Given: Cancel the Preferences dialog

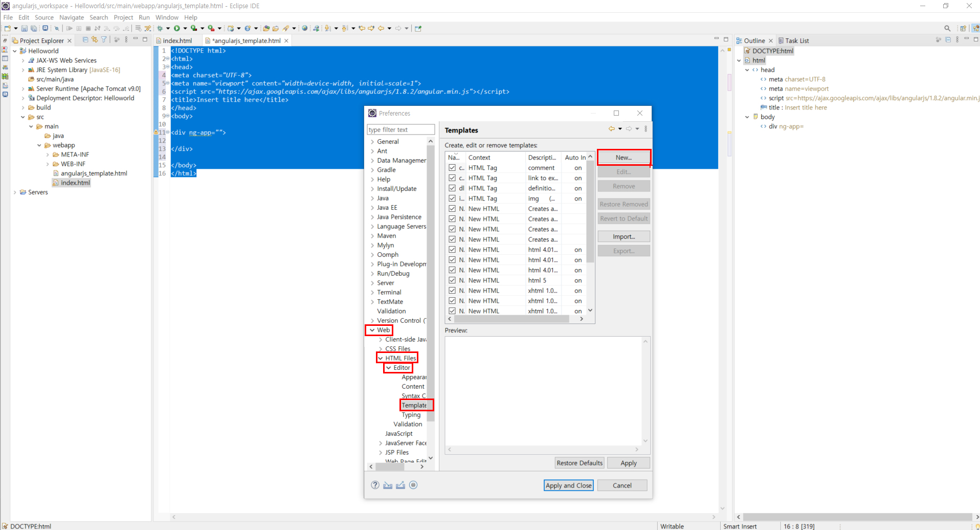Looking at the screenshot, I should pyautogui.click(x=622, y=485).
